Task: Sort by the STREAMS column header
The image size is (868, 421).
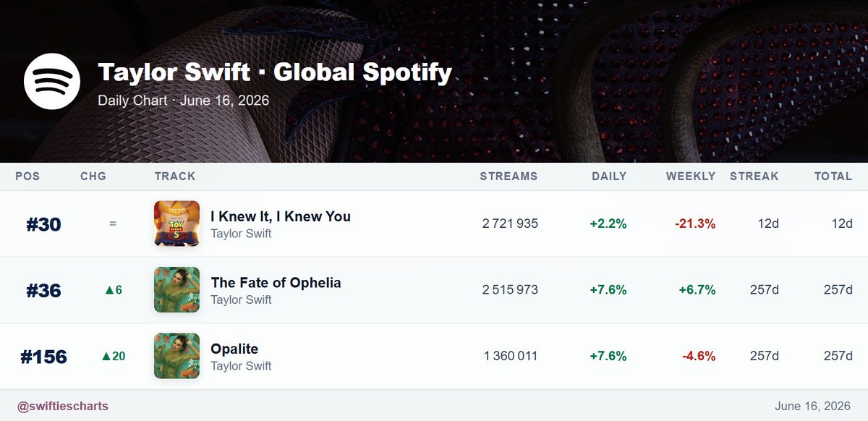Action: click(509, 177)
